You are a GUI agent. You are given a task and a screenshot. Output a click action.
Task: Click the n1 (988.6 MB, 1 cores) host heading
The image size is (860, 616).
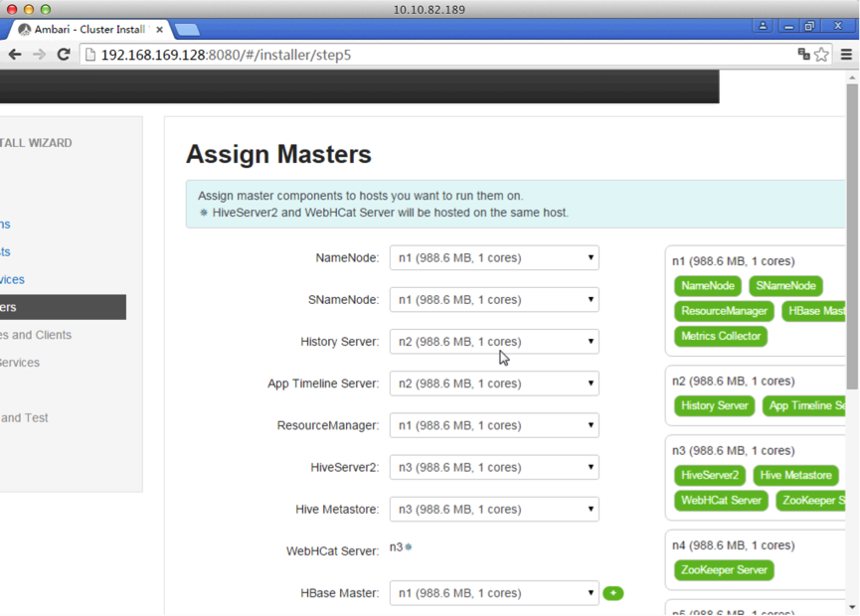point(734,261)
